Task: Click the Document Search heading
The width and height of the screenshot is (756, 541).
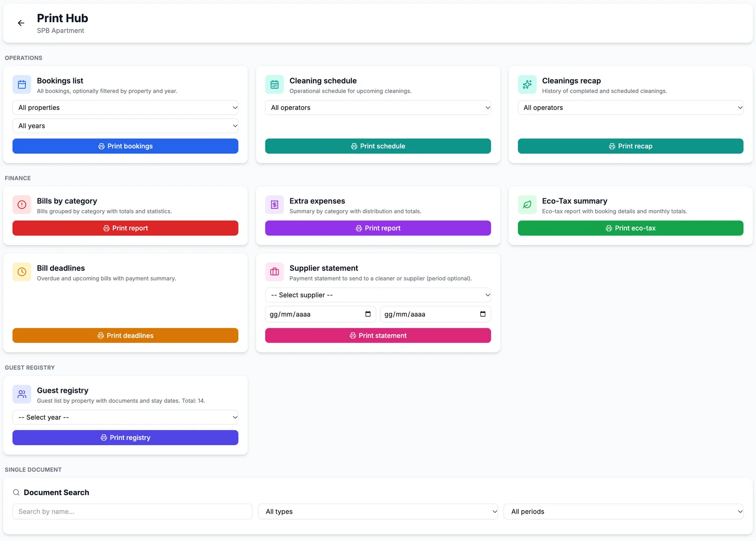Action: pos(56,492)
